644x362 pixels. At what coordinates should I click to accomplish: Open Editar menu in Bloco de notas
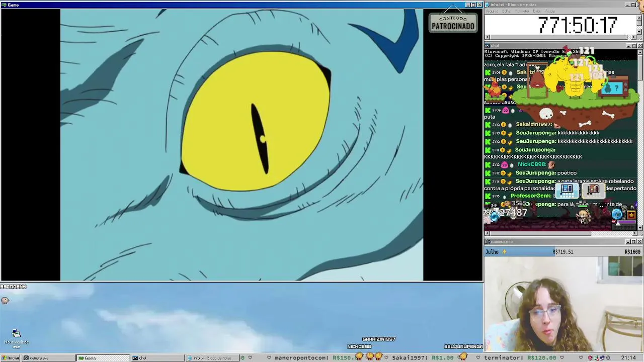point(507,11)
